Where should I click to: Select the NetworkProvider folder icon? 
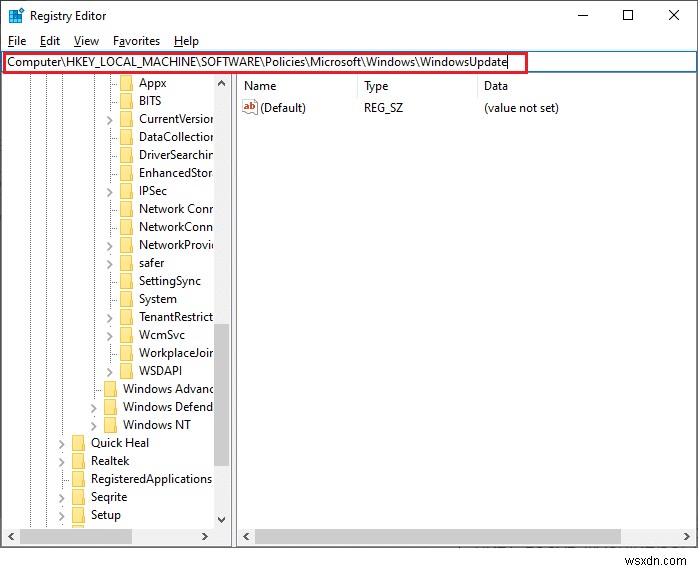click(126, 245)
